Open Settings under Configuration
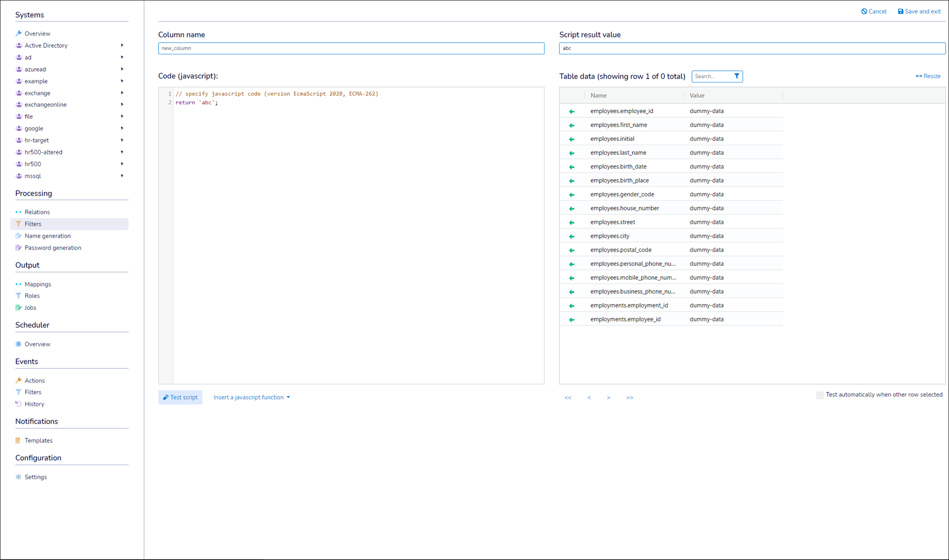 click(x=36, y=477)
